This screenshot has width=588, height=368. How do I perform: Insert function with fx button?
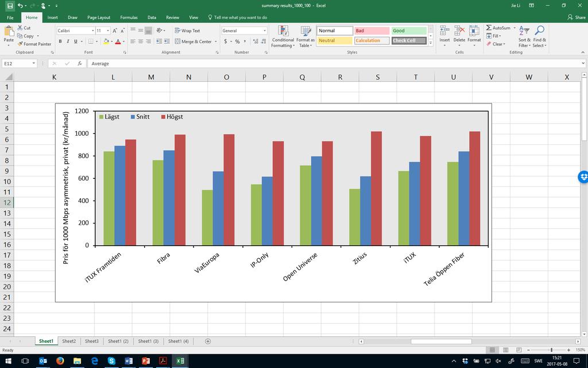point(79,63)
